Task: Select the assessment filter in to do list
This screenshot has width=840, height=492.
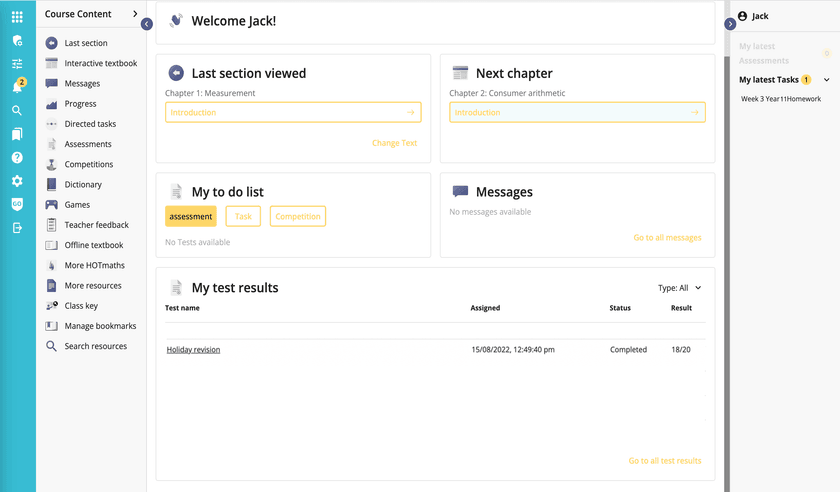Action: click(190, 216)
